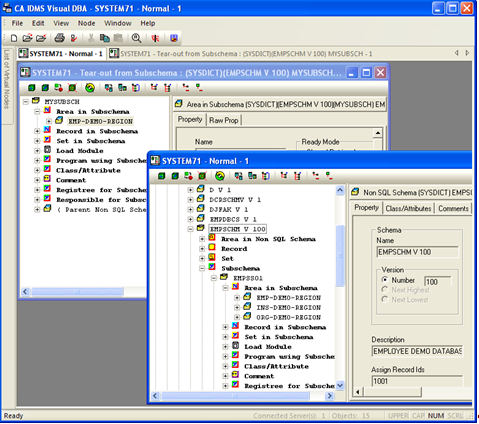Viewport: 479px width, 424px height.
Task: Collapse the Subschema node under EMPSCHM V 100
Action: pyautogui.click(x=202, y=268)
